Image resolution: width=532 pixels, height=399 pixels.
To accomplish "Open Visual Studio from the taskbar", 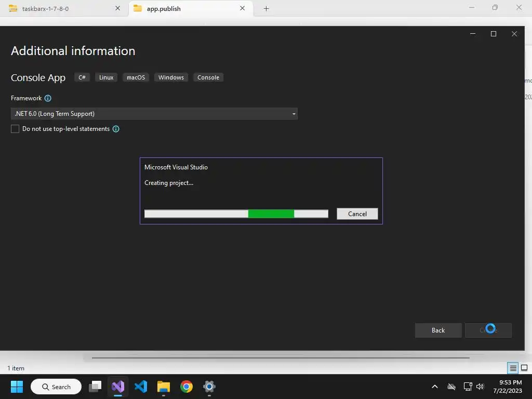I will [118, 387].
